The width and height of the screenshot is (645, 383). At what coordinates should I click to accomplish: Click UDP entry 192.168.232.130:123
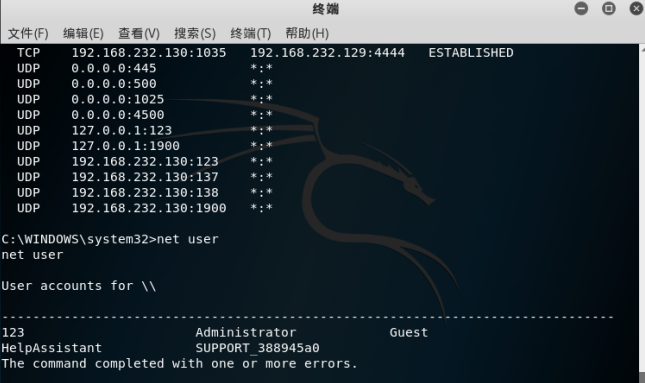pyautogui.click(x=145, y=161)
